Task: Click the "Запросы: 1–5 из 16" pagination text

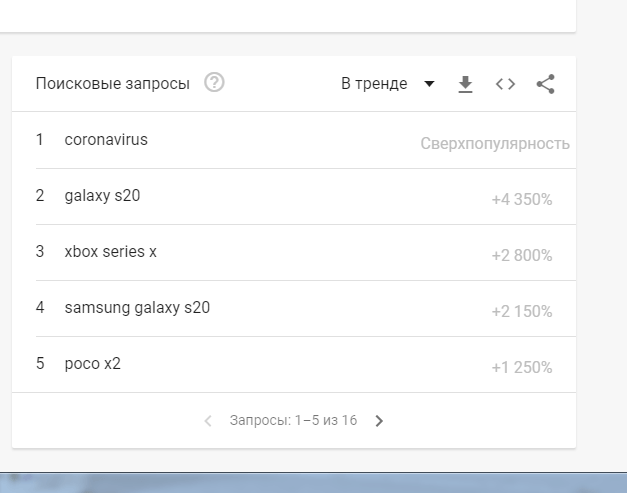Action: (293, 421)
